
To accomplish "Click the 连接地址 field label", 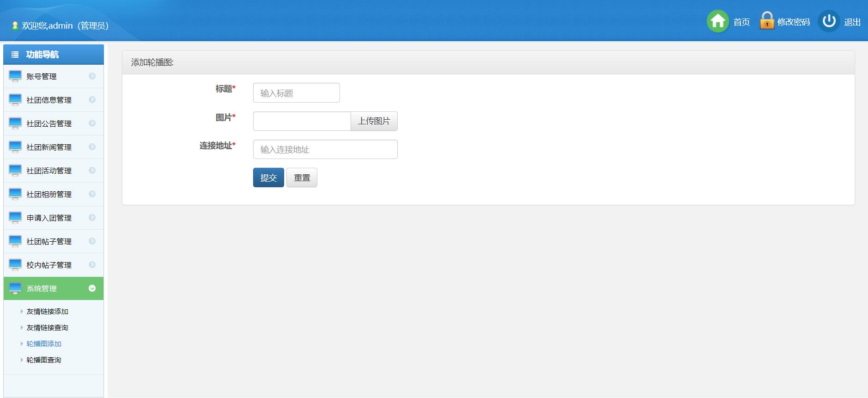I will (x=218, y=146).
